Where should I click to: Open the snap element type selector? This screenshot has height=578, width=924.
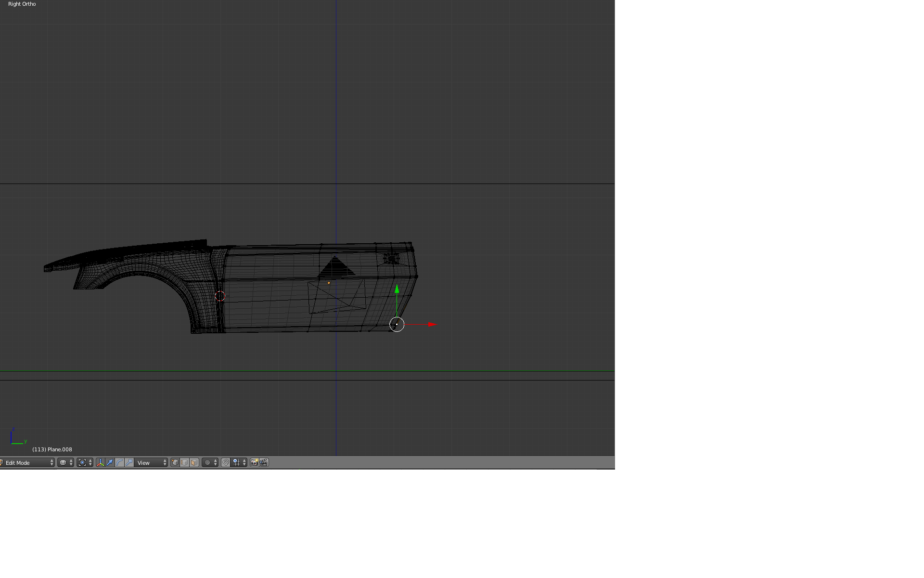(239, 463)
